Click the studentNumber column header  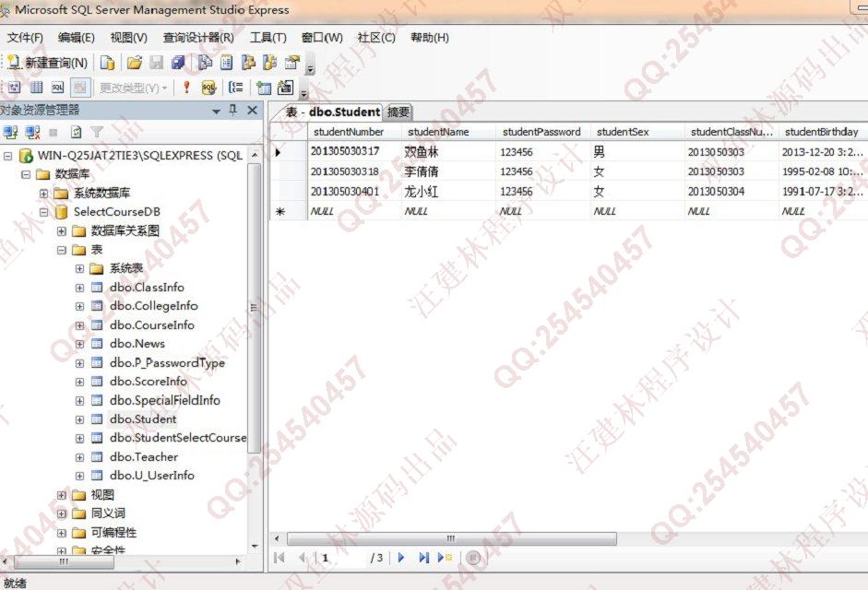[x=354, y=132]
